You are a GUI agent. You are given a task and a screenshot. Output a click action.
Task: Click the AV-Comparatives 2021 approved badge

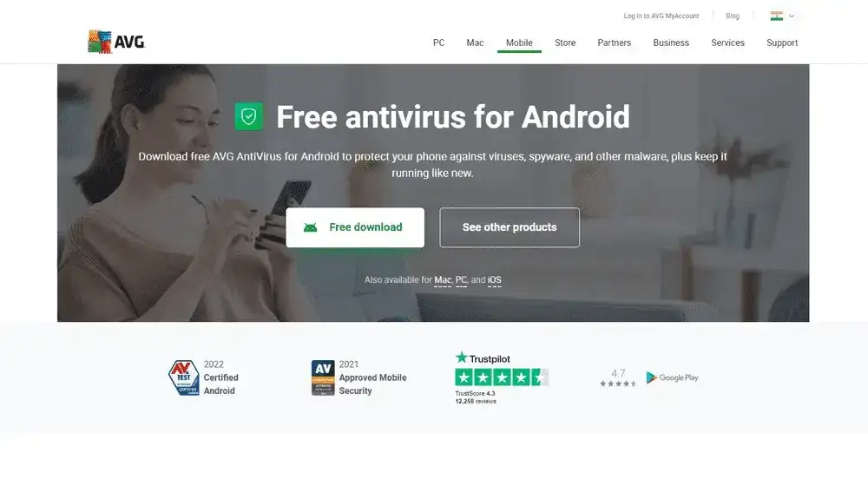(323, 377)
